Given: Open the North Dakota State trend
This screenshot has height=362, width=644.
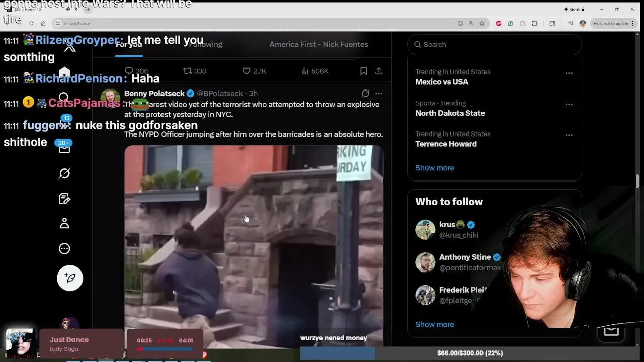Looking at the screenshot, I should pyautogui.click(x=450, y=113).
